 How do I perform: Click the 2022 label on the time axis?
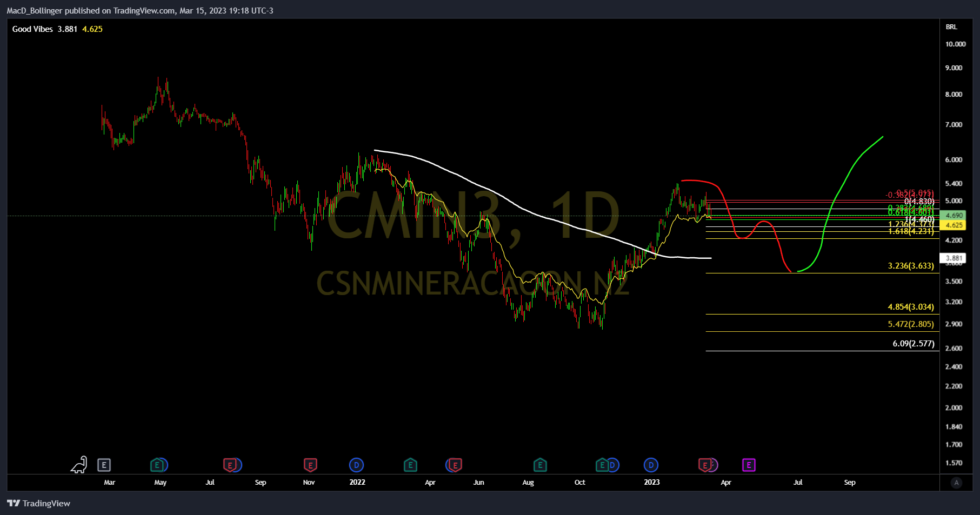tap(357, 483)
